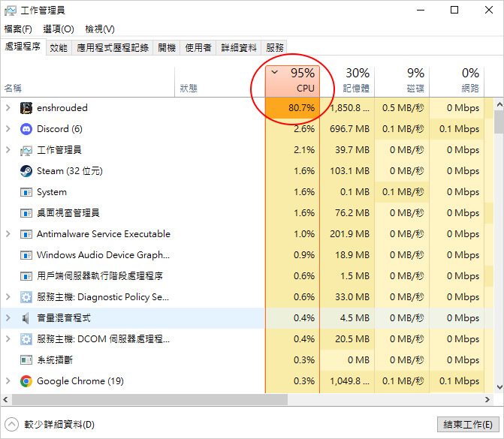The image size is (504, 439).
Task: Expand Antimalware Service Executable group
Action: click(x=8, y=234)
